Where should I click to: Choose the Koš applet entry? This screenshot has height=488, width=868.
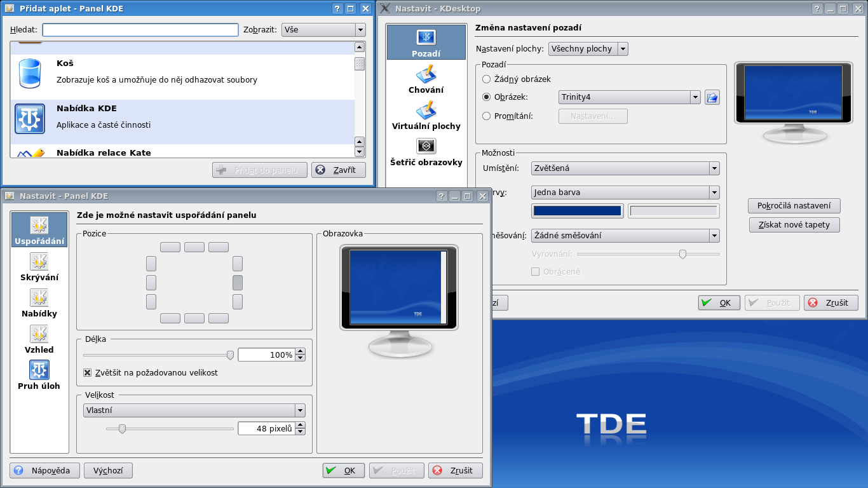(x=182, y=72)
